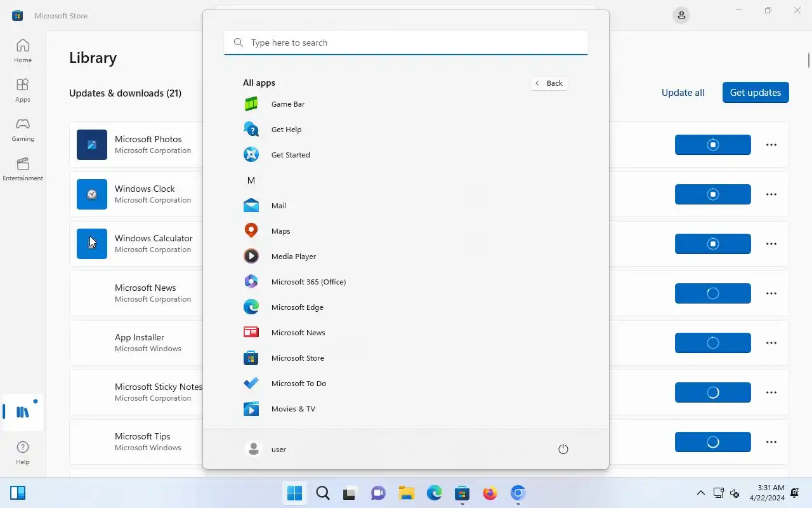
Task: Click the Windows Start button on taskbar
Action: pyautogui.click(x=294, y=493)
